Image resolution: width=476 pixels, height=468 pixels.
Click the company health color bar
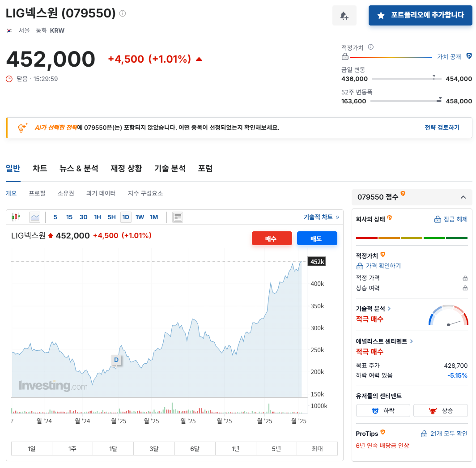[x=412, y=238]
